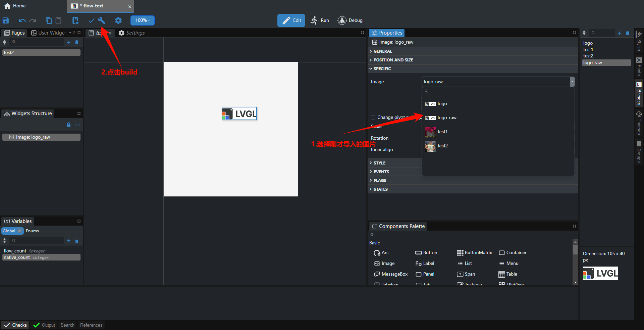Click the Undo arrow icon
Screen dimensions: 644x330
tap(22, 20)
